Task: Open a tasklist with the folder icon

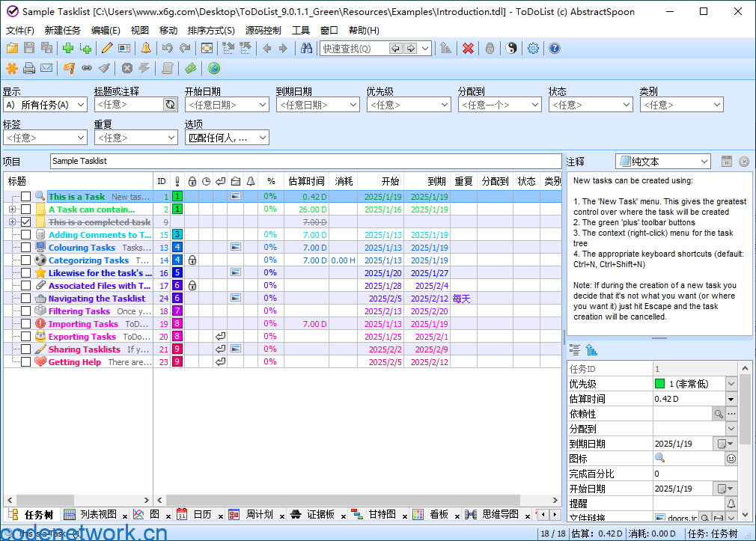Action: click(12, 48)
